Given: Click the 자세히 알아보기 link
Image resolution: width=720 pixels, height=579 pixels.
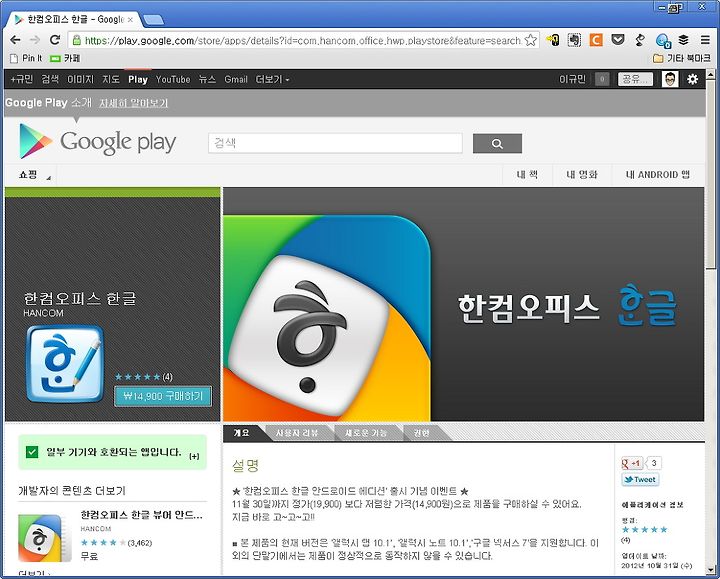Looking at the screenshot, I should tap(134, 103).
